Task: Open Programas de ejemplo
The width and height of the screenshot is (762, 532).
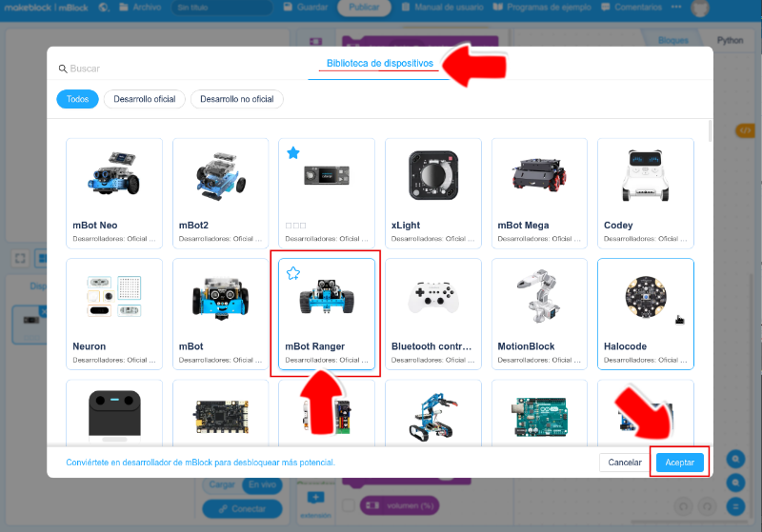Action: coord(542,8)
